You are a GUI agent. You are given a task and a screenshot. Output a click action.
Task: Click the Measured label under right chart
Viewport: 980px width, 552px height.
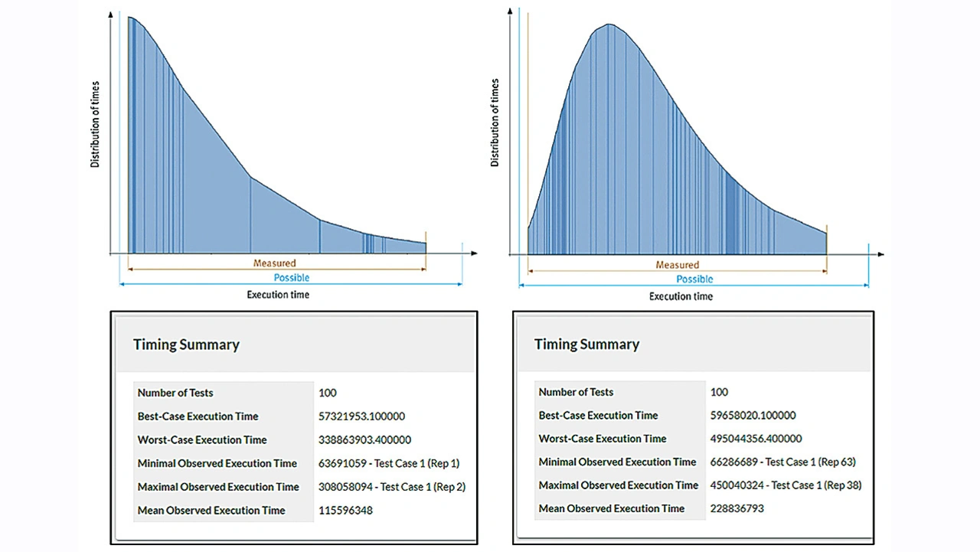[x=677, y=265]
